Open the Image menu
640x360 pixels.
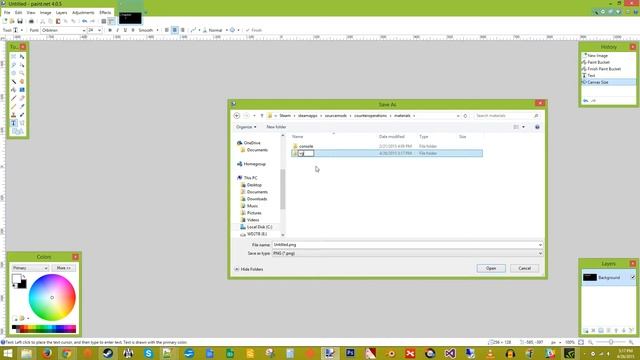point(45,13)
